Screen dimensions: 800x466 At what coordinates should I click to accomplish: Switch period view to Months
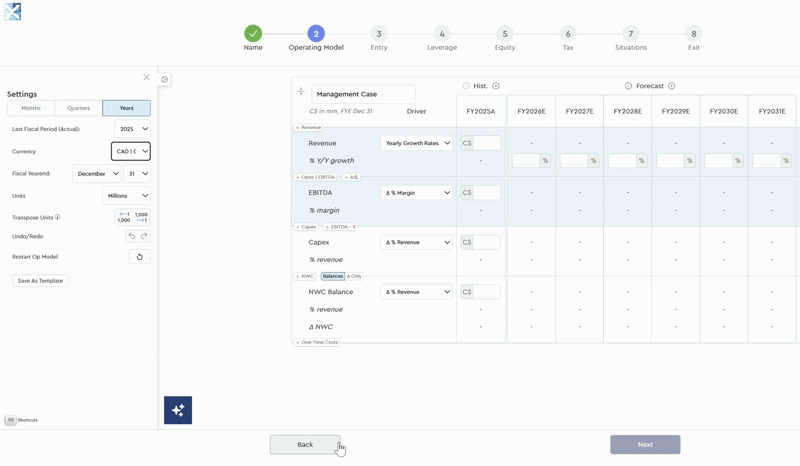click(x=31, y=108)
